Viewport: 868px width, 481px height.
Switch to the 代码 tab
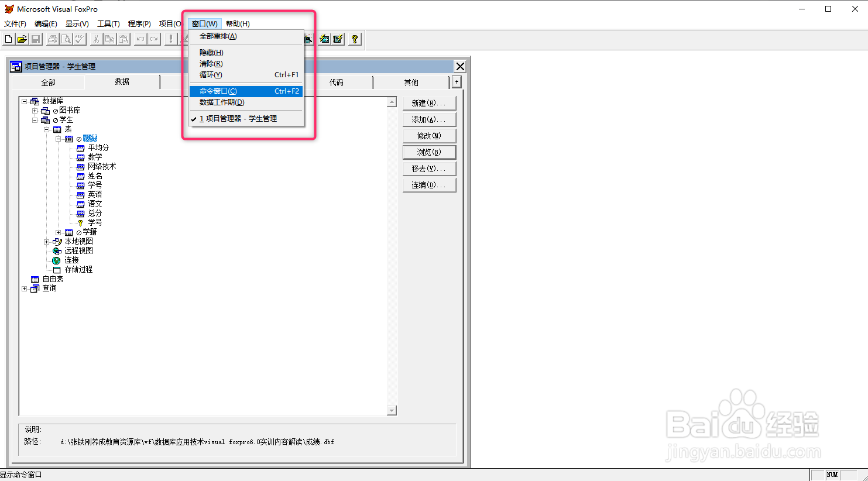pyautogui.click(x=337, y=83)
